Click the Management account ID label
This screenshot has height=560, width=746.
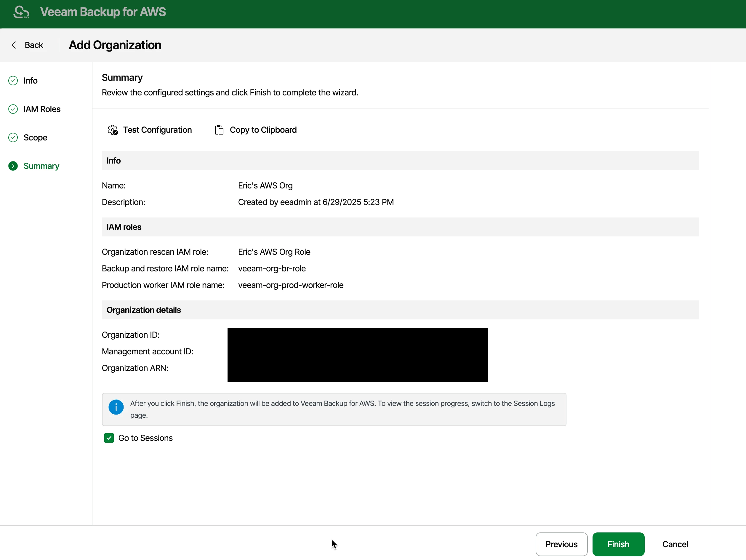(147, 351)
